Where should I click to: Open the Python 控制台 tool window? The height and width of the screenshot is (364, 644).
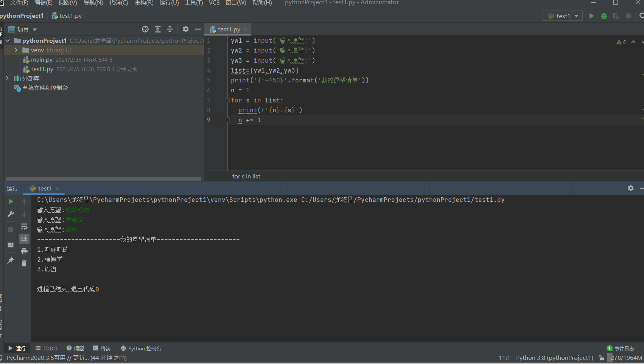(141, 348)
